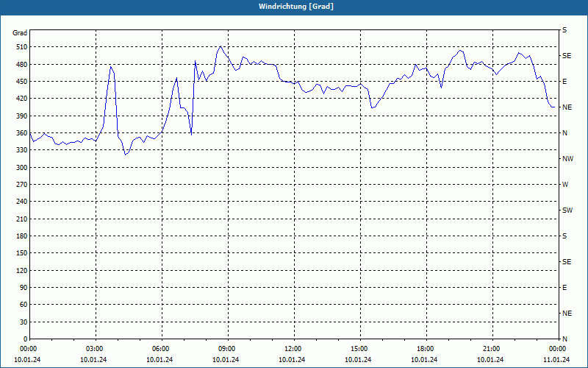588x368 pixels.
Task: Click the NW compass label on right axis
Action: click(567, 159)
